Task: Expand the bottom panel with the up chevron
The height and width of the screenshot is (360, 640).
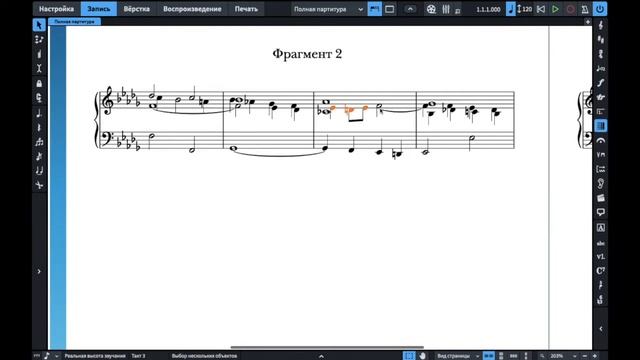Action: [321, 356]
